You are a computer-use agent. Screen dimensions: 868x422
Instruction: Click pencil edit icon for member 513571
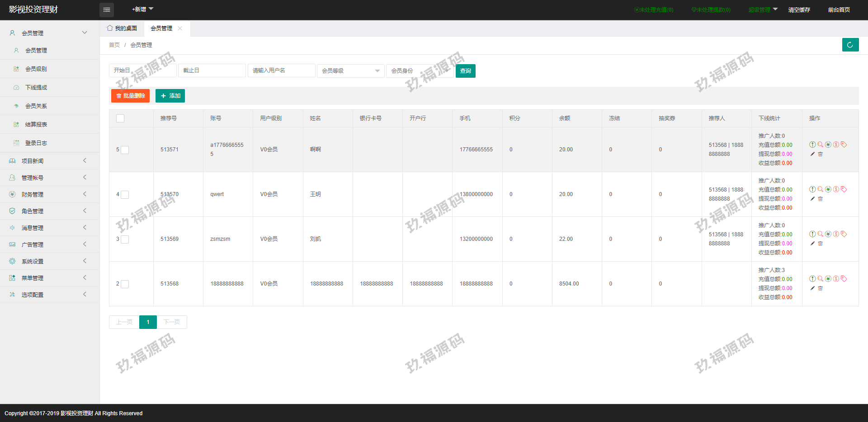(812, 154)
